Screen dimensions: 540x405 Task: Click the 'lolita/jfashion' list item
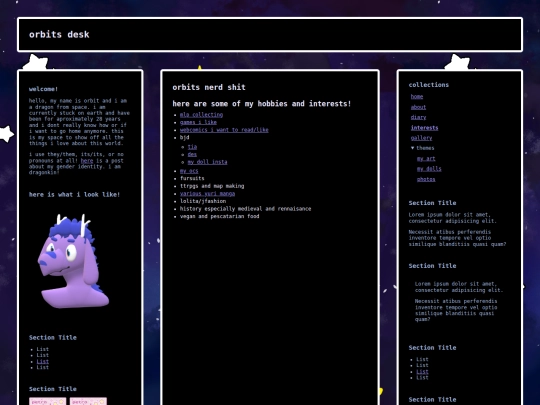pyautogui.click(x=203, y=201)
